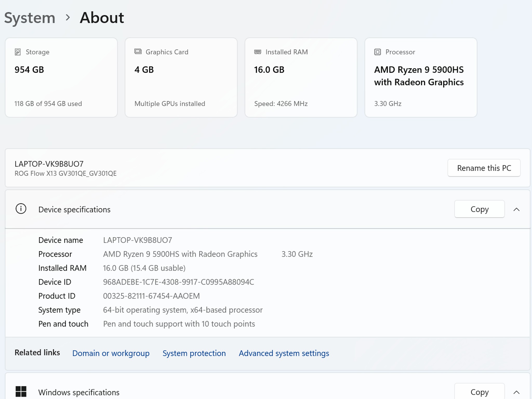Image resolution: width=532 pixels, height=399 pixels.
Task: Click the Processor chip icon
Action: click(377, 52)
